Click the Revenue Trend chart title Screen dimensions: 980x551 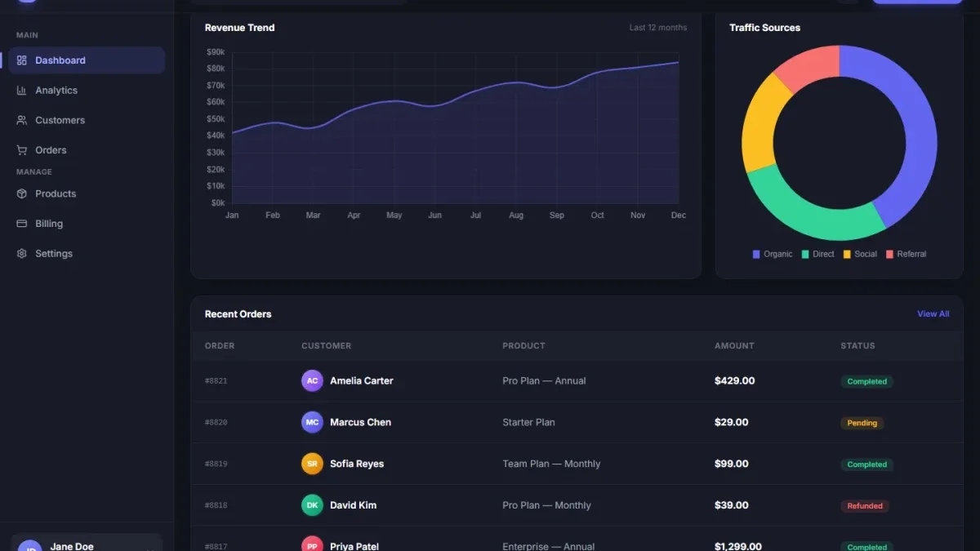point(239,28)
